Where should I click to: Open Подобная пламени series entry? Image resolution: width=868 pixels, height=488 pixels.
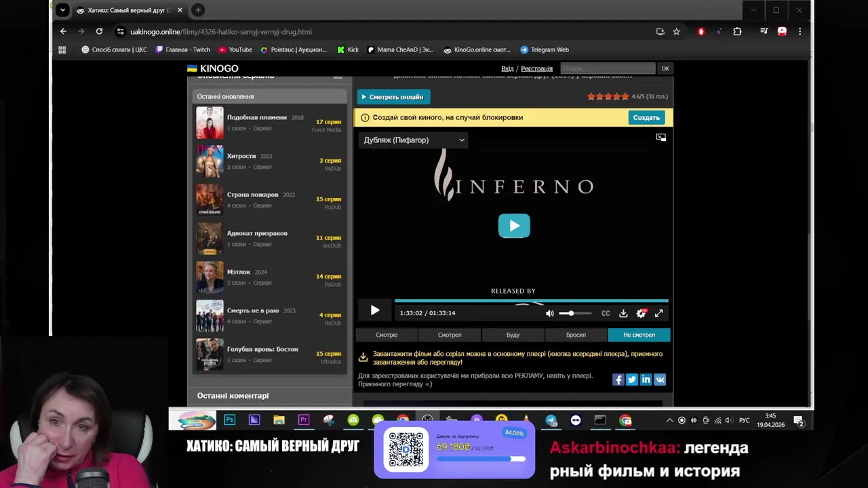tap(269, 123)
